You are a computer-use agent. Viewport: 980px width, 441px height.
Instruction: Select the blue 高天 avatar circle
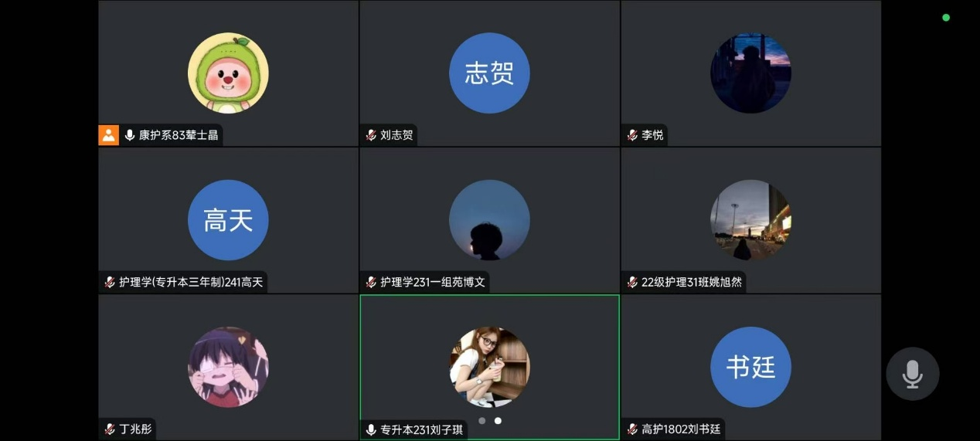coord(228,220)
